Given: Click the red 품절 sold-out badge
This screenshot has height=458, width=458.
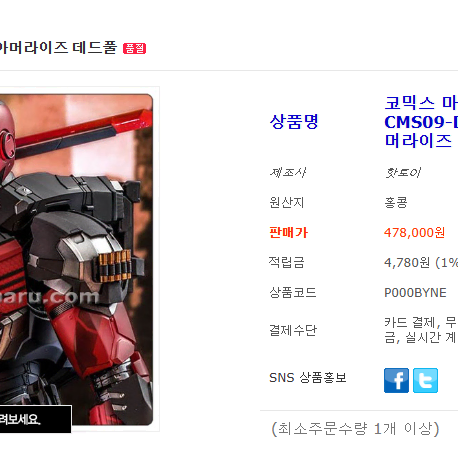Looking at the screenshot, I should coord(135,48).
